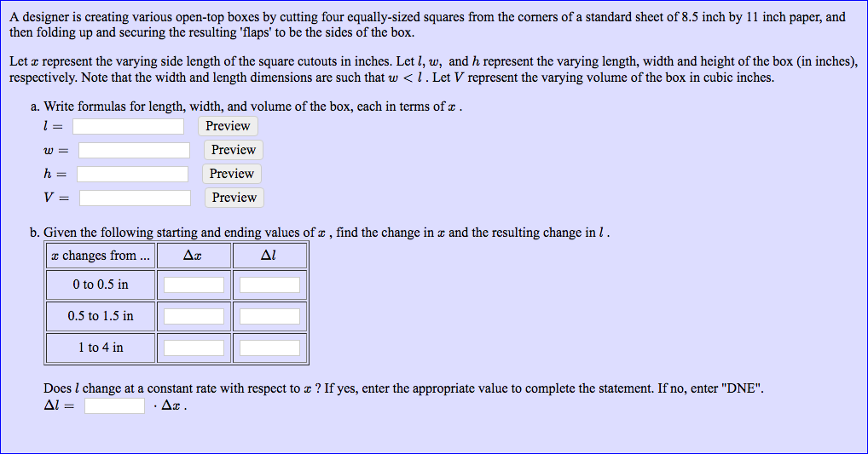Click the constant rate input before · Δx
Viewport: 868px width, 454px height.
tap(114, 405)
